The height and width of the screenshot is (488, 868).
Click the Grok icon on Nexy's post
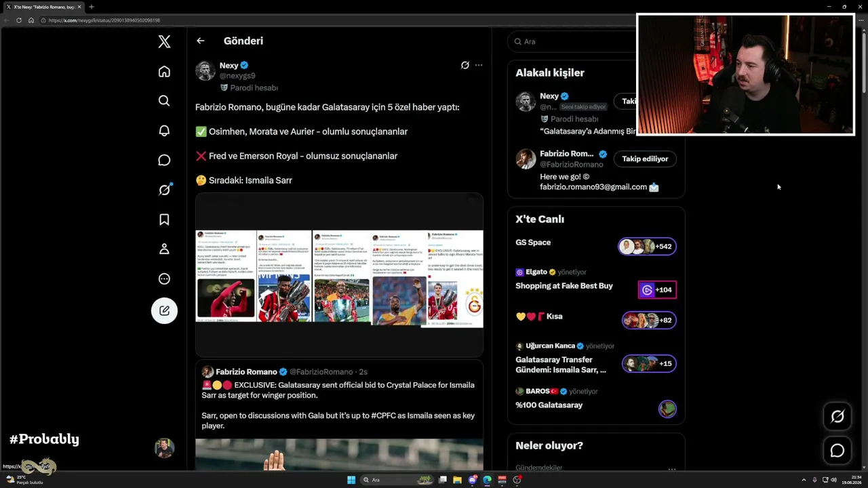465,65
